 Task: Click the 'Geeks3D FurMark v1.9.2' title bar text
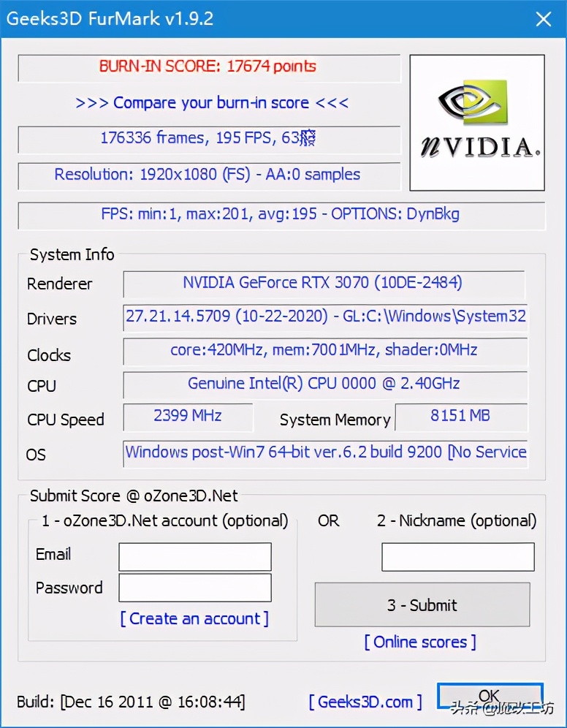click(x=110, y=19)
